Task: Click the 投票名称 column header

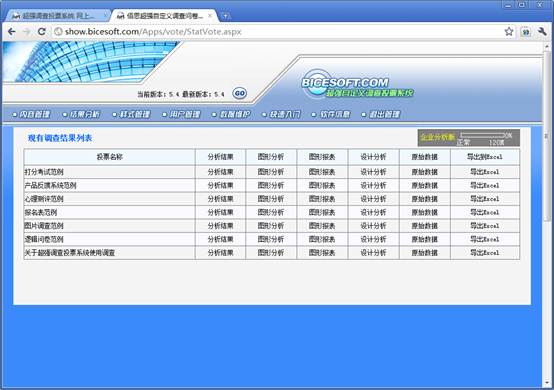Action: tap(110, 157)
